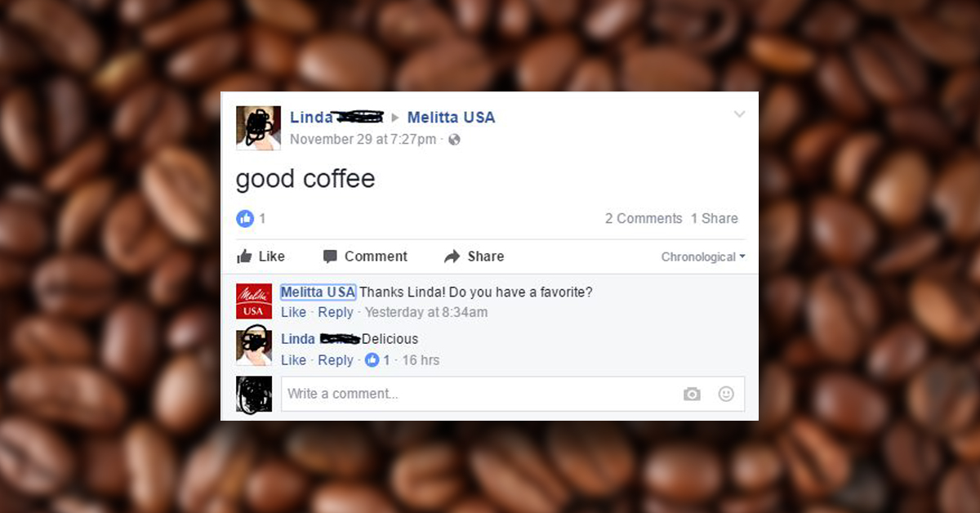Click the Write a comment field
Screen dimensions: 980x513
pos(512,394)
